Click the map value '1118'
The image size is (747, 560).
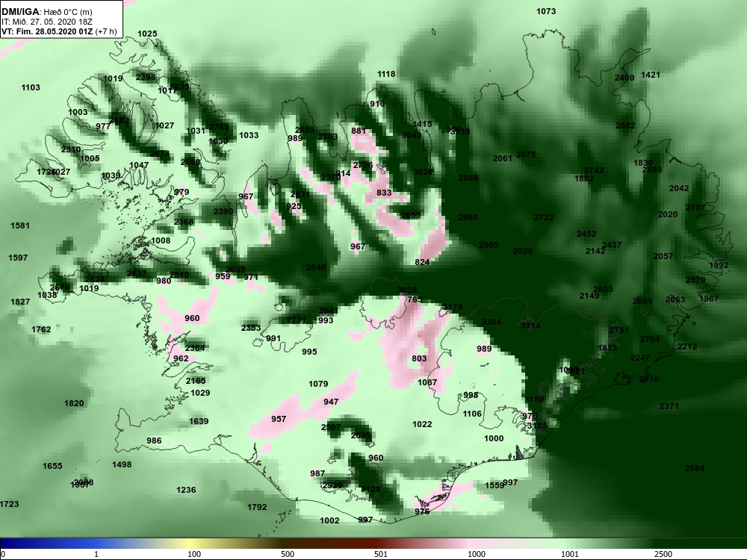[386, 74]
